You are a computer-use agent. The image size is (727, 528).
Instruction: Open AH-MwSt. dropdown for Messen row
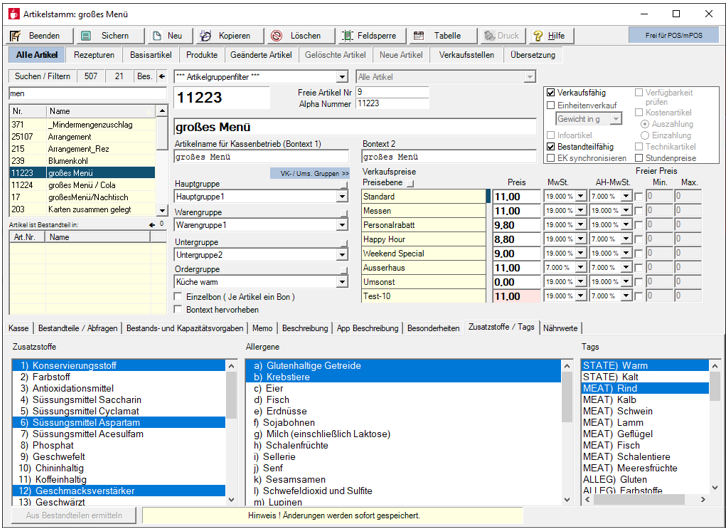pyautogui.click(x=626, y=211)
